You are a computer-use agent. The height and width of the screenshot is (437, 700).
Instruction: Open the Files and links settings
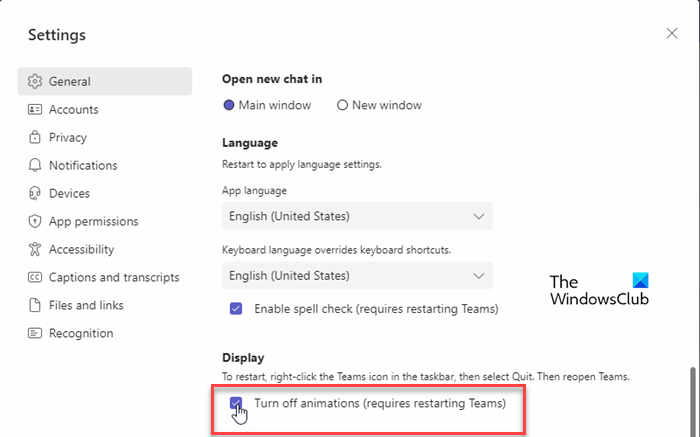(x=86, y=305)
